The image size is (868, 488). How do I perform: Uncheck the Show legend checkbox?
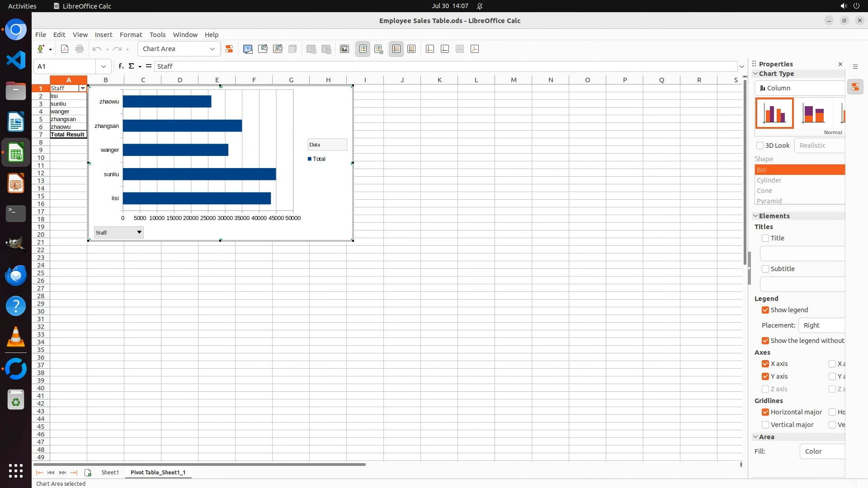coord(765,310)
